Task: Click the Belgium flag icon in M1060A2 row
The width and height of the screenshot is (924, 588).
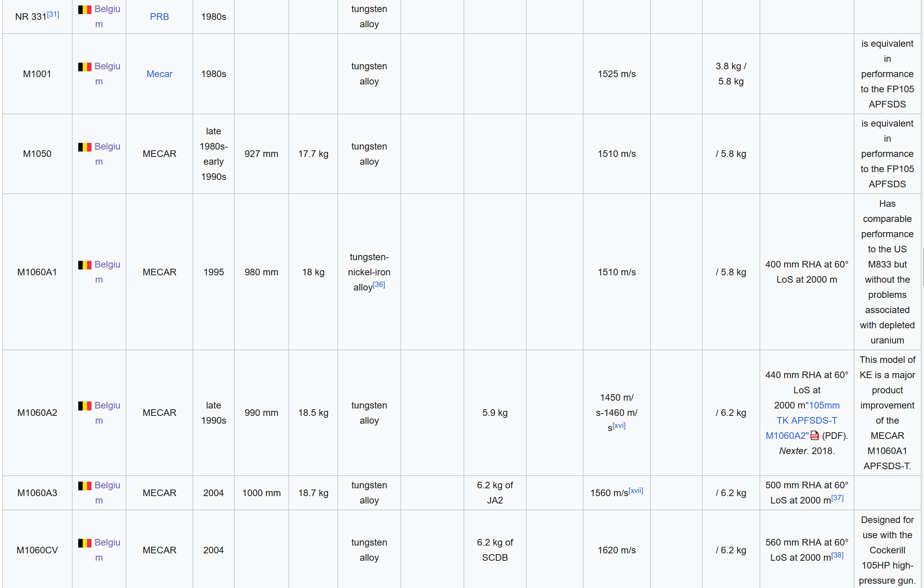Action: (84, 406)
